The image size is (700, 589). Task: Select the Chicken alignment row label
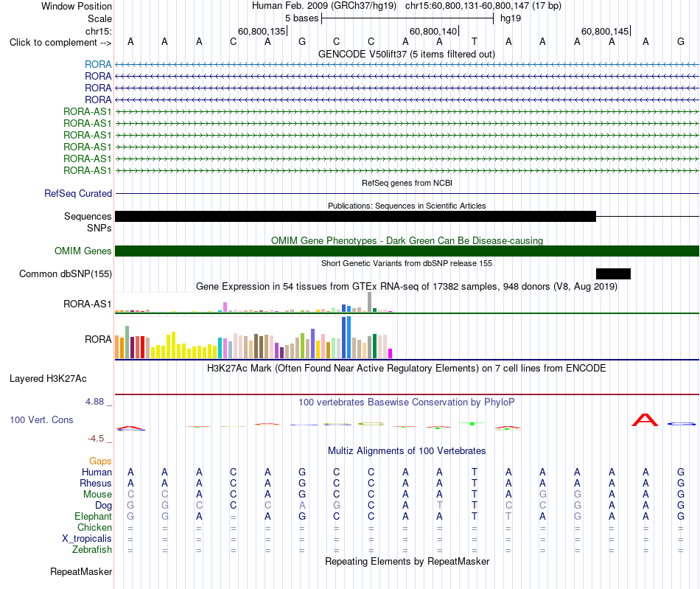coord(94,527)
